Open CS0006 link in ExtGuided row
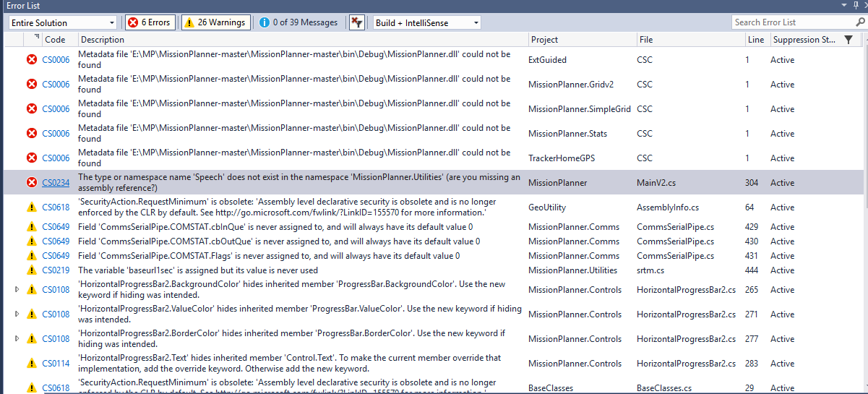The height and width of the screenshot is (394, 868). 56,60
